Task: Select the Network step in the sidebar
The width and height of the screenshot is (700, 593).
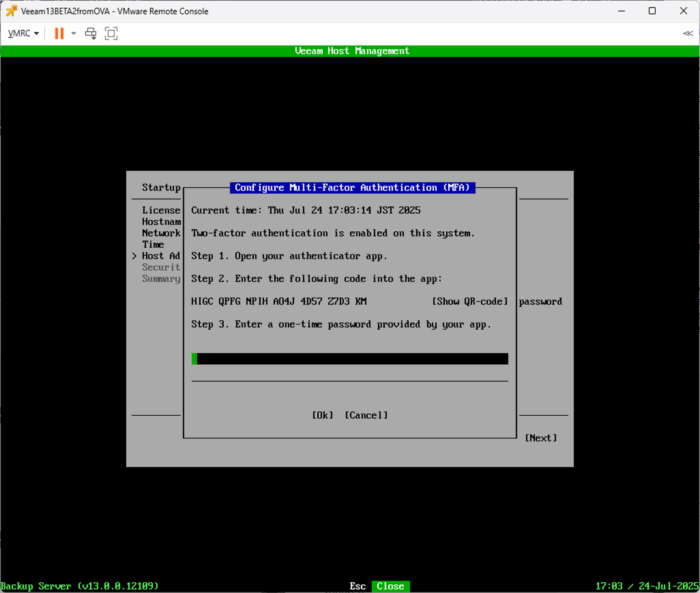Action: click(161, 233)
